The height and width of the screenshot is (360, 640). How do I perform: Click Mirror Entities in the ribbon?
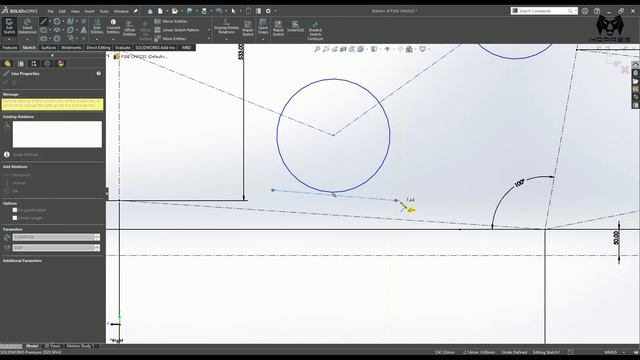pos(171,21)
